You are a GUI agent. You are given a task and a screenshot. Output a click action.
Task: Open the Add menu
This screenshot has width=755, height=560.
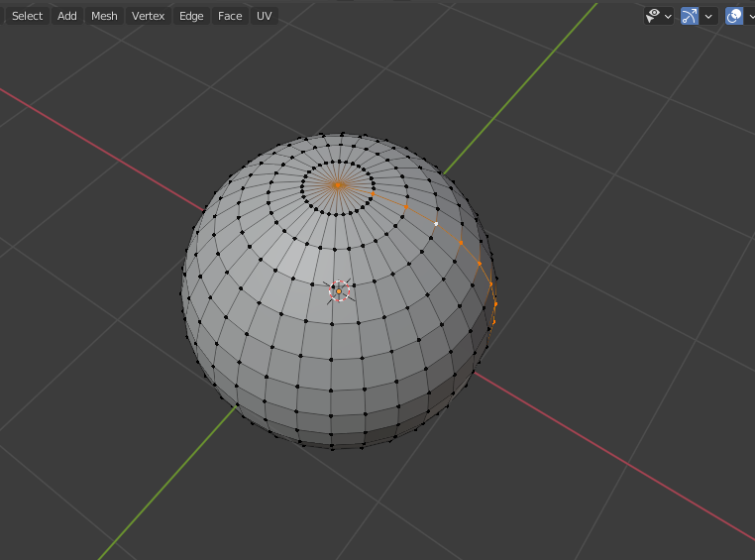pos(67,16)
